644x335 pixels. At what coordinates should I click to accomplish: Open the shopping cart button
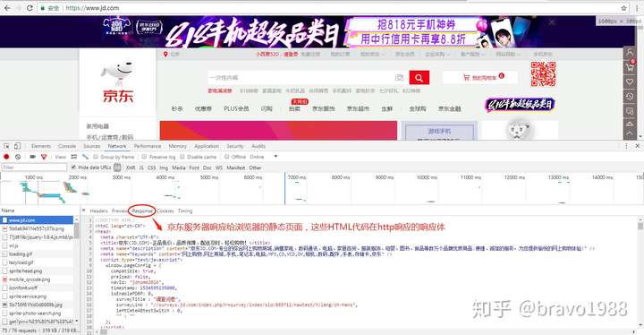(480, 77)
